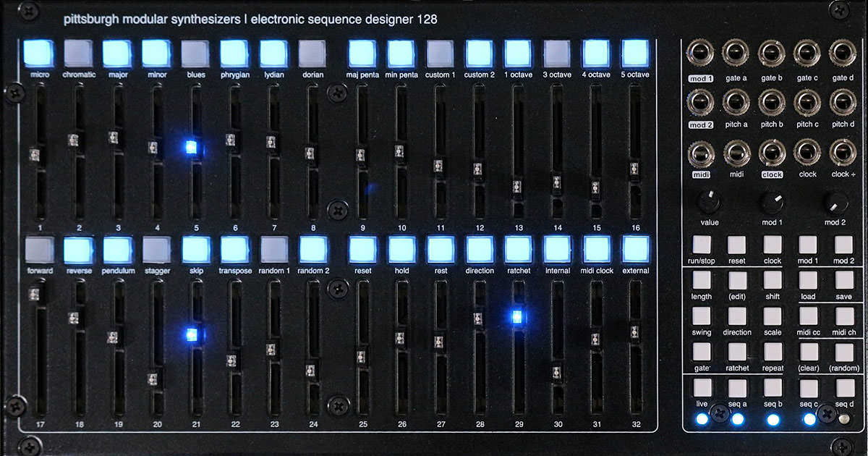The width and height of the screenshot is (868, 456).
Task: Click the gate a output jack
Action: coord(736,53)
